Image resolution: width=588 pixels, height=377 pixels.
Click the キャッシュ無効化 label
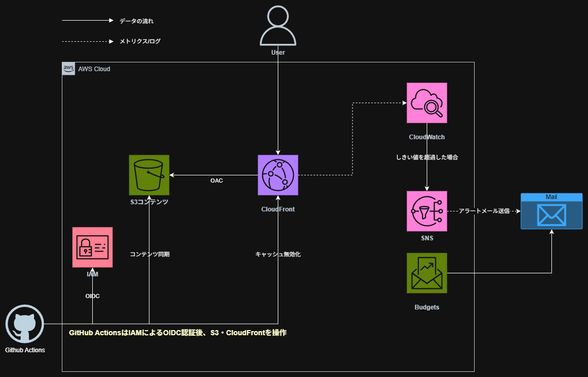[278, 254]
